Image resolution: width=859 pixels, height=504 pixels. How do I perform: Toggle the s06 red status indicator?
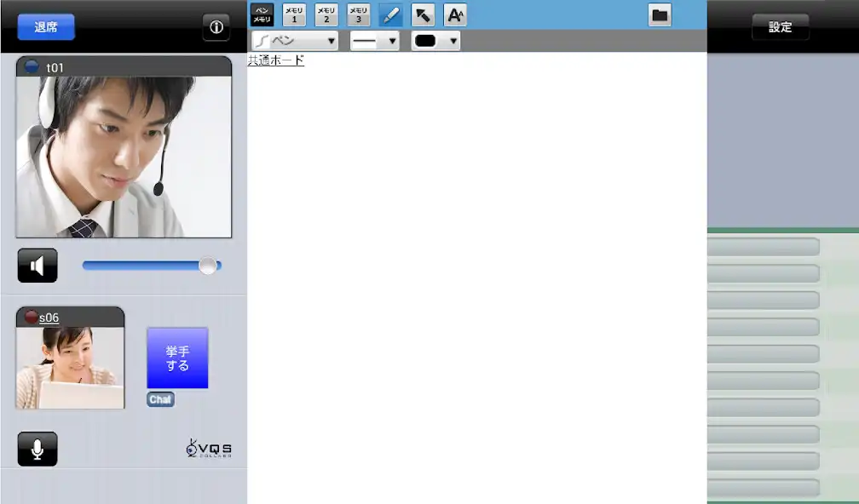31,318
